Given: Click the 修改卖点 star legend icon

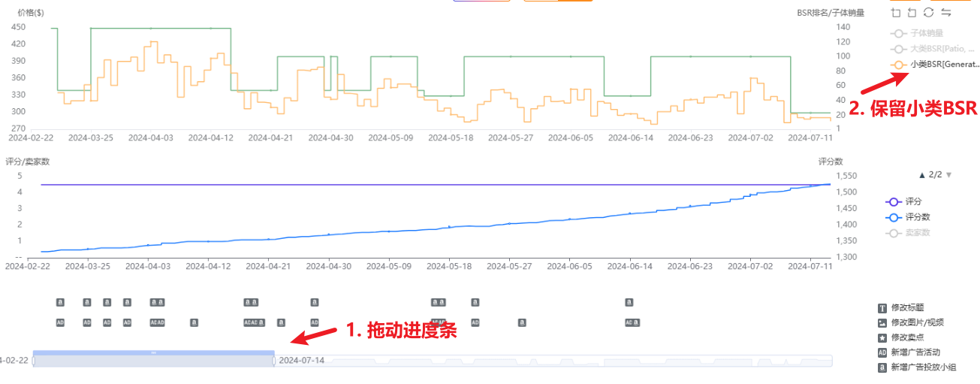Looking at the screenshot, I should point(882,337).
